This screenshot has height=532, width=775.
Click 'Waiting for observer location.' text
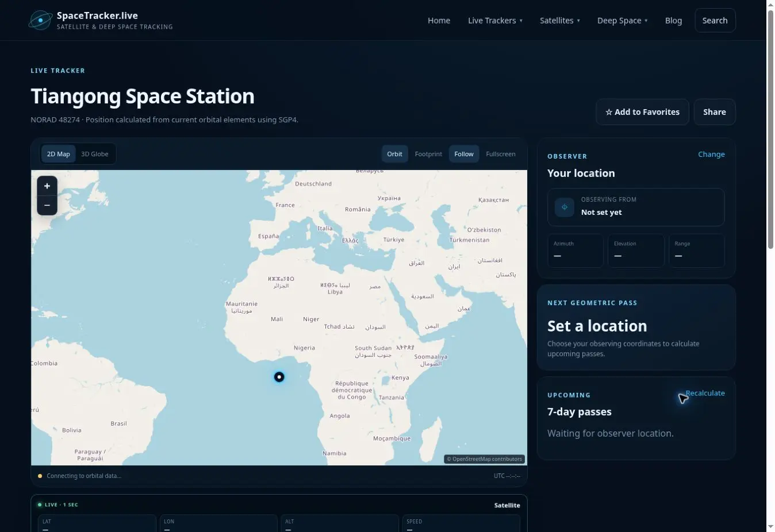611,433
